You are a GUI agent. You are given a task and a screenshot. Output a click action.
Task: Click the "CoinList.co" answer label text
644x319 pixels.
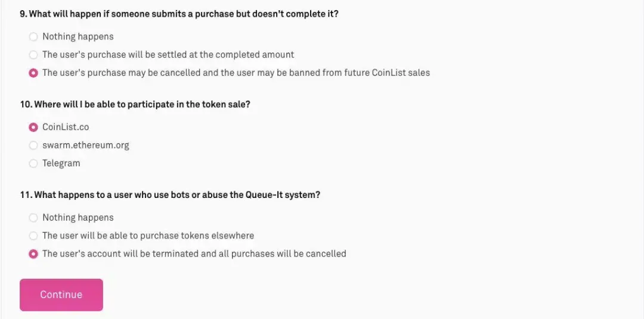[66, 127]
